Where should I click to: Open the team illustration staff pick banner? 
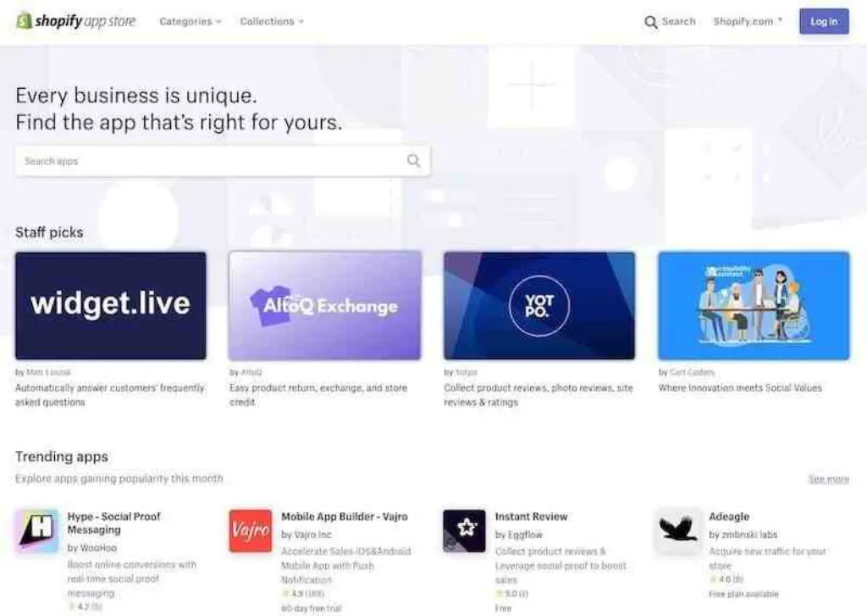(754, 305)
